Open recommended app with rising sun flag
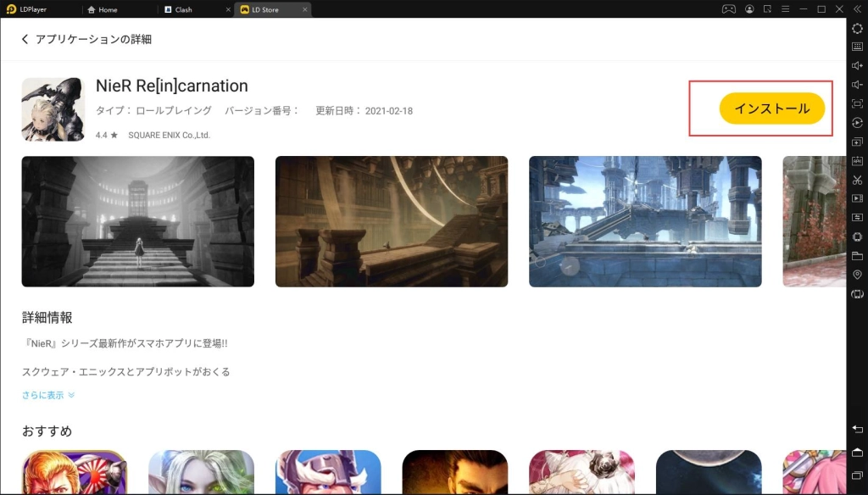 (75, 472)
